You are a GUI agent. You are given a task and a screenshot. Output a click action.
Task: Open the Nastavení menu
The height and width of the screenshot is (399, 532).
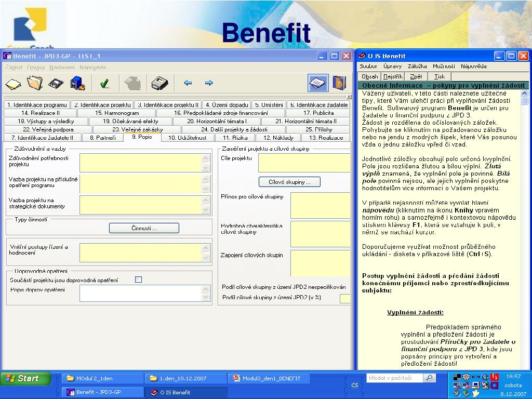tap(62, 67)
